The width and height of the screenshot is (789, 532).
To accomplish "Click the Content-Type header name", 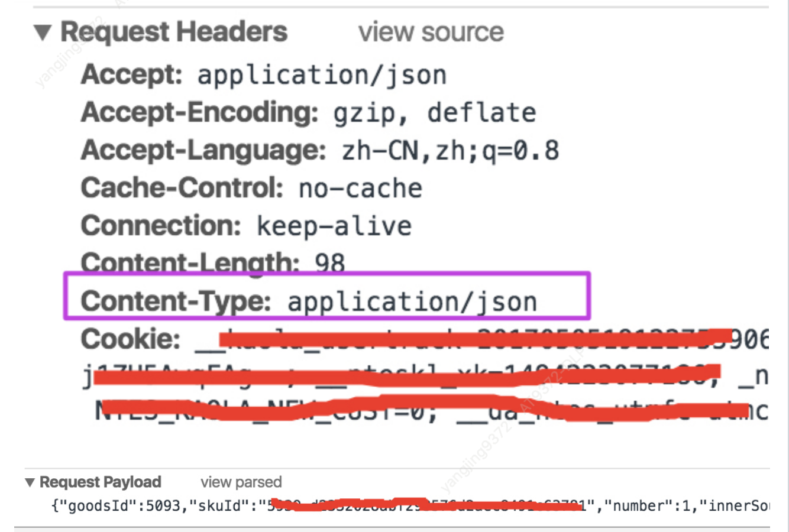I will point(176,301).
